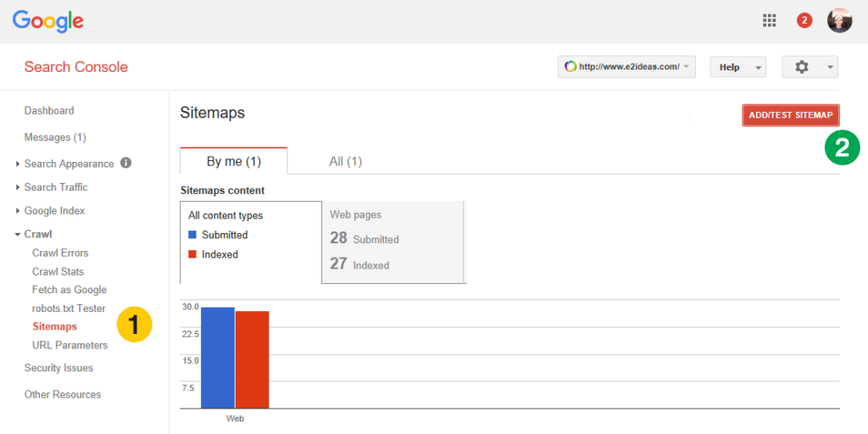Image resolution: width=868 pixels, height=434 pixels.
Task: Click the red Indexed bar in chart
Action: pos(252,359)
